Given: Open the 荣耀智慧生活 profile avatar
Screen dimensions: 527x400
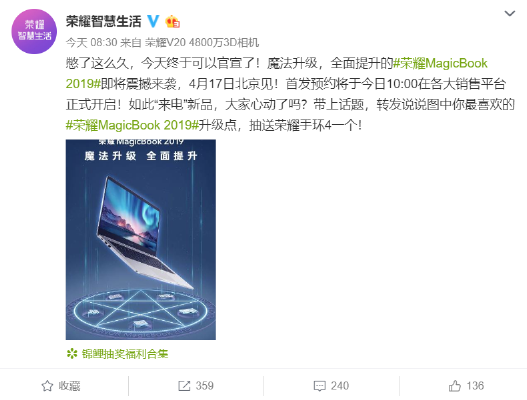Looking at the screenshot, I should 34,31.
